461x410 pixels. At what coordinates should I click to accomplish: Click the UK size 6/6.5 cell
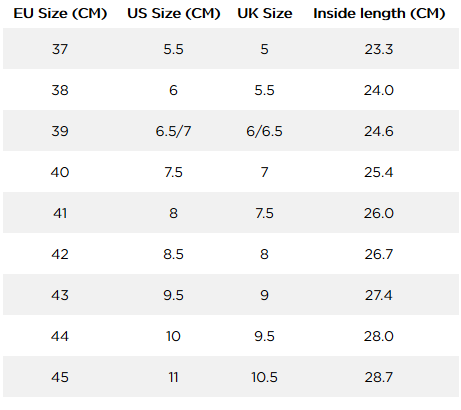click(x=264, y=131)
